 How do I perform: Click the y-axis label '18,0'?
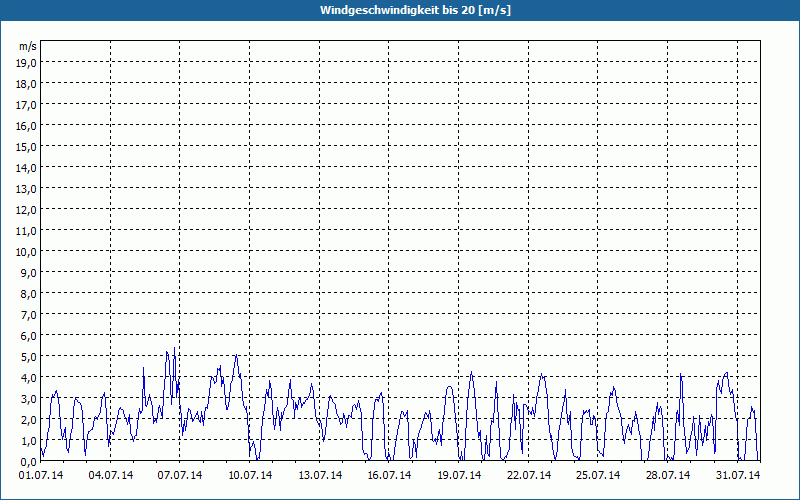(28, 84)
